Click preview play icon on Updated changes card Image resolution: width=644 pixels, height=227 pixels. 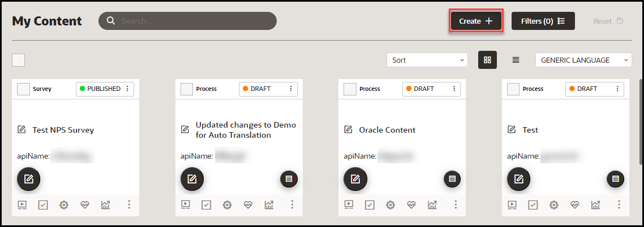tap(186, 204)
